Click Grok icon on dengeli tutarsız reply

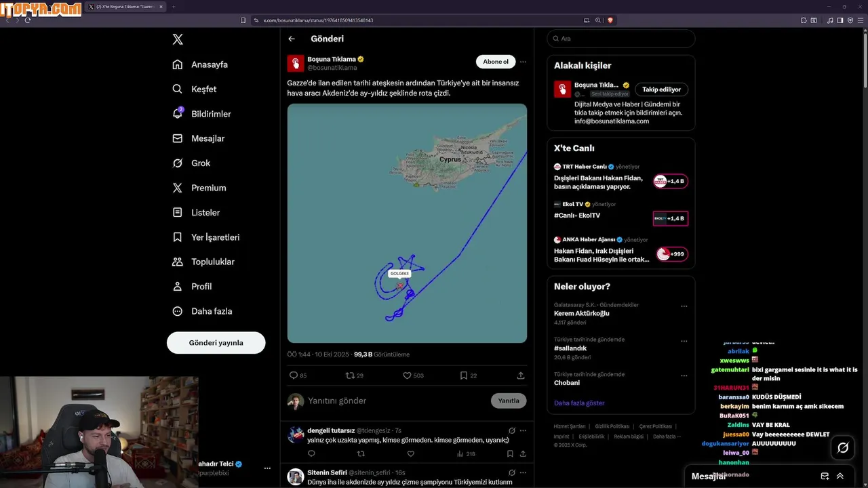click(512, 430)
